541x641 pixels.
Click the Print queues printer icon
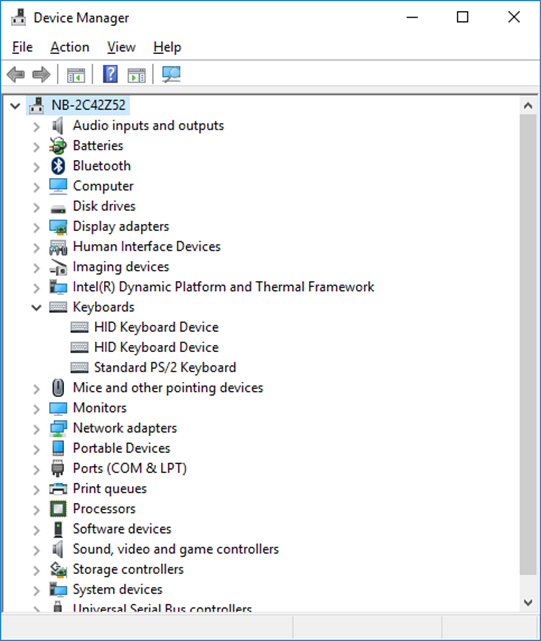(58, 488)
